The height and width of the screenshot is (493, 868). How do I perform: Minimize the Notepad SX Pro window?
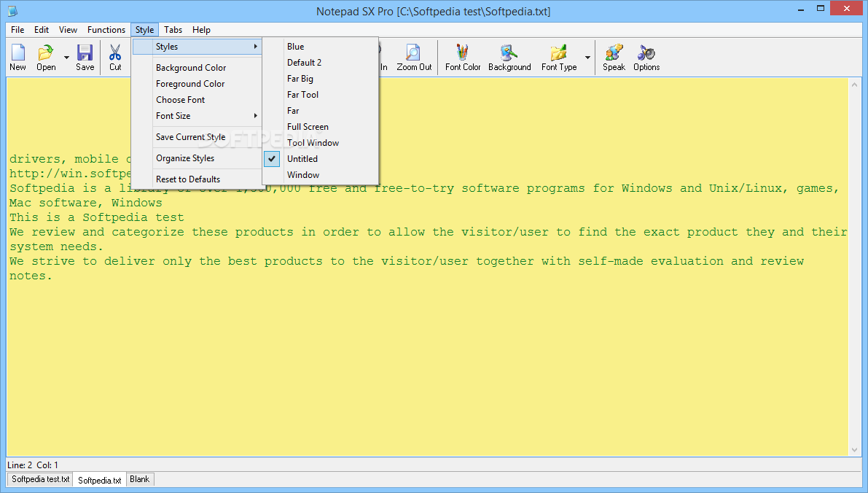pos(802,9)
